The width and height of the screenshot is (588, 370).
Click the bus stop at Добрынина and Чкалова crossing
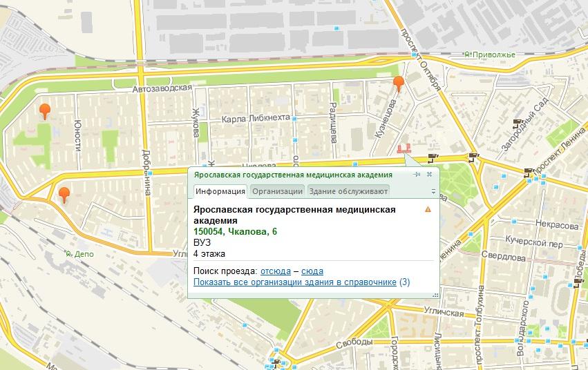click(x=150, y=174)
